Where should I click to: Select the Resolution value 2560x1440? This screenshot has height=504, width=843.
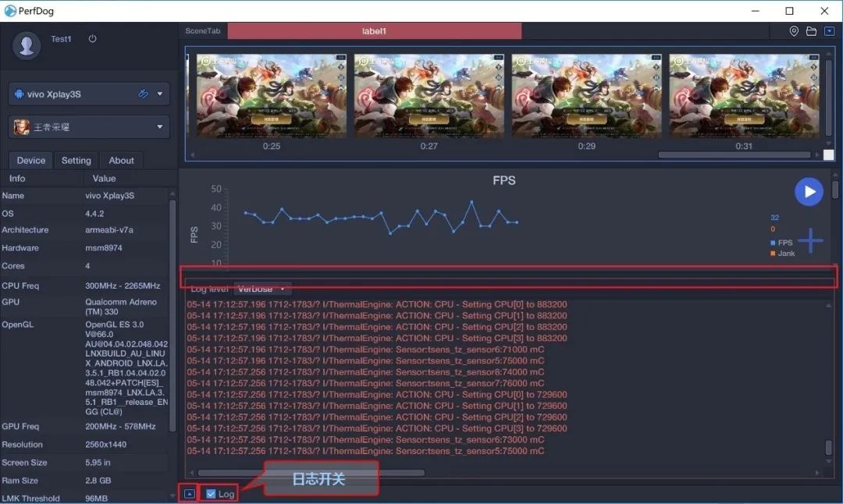pyautogui.click(x=105, y=445)
